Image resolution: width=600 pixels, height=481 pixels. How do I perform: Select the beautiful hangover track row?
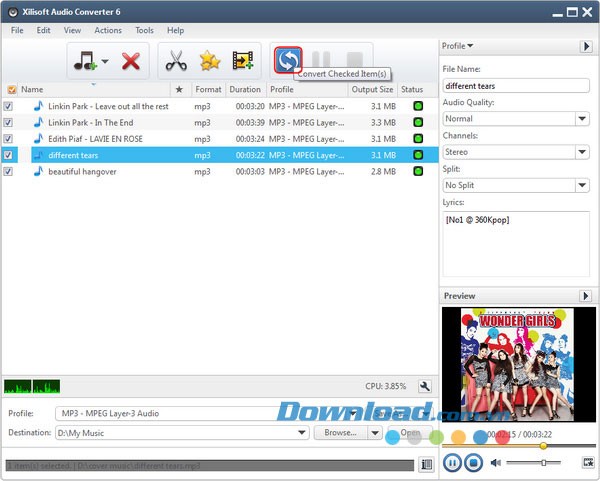coord(220,171)
